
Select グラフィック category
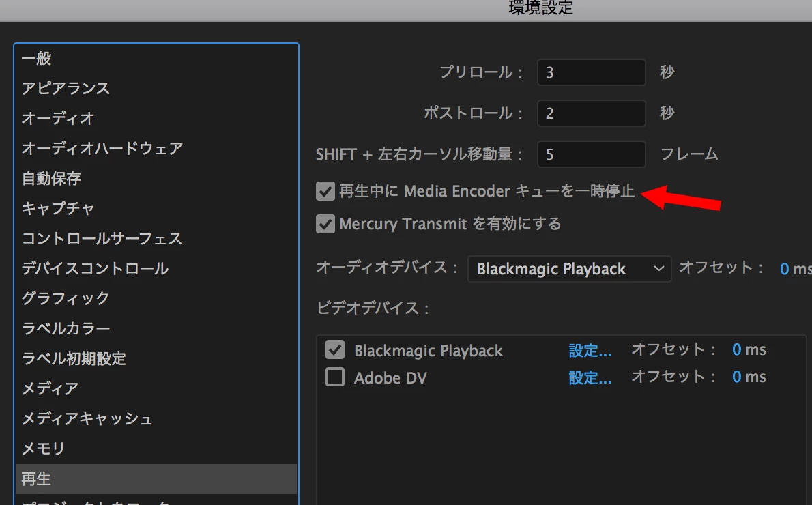(x=156, y=299)
